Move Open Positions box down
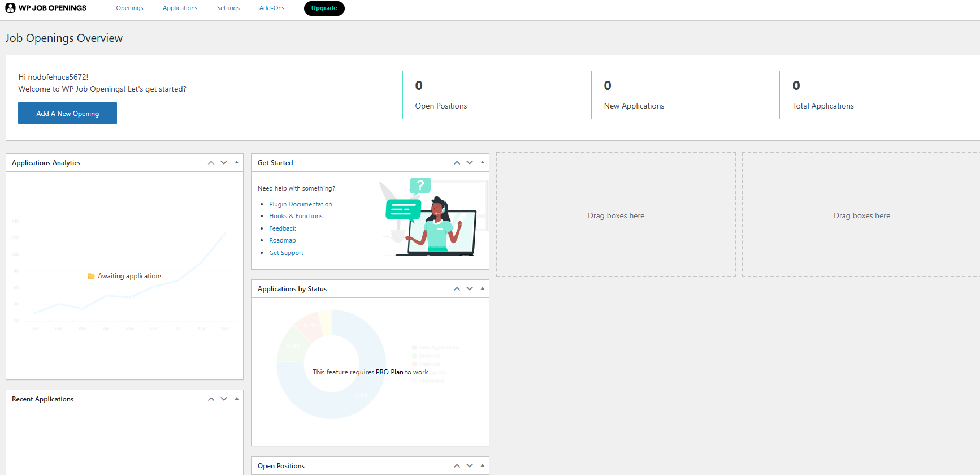Screen dimensions: 980x475 click(470, 466)
